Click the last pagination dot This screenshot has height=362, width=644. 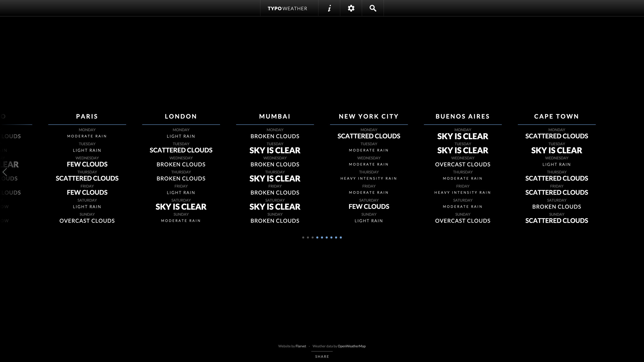pos(341,237)
